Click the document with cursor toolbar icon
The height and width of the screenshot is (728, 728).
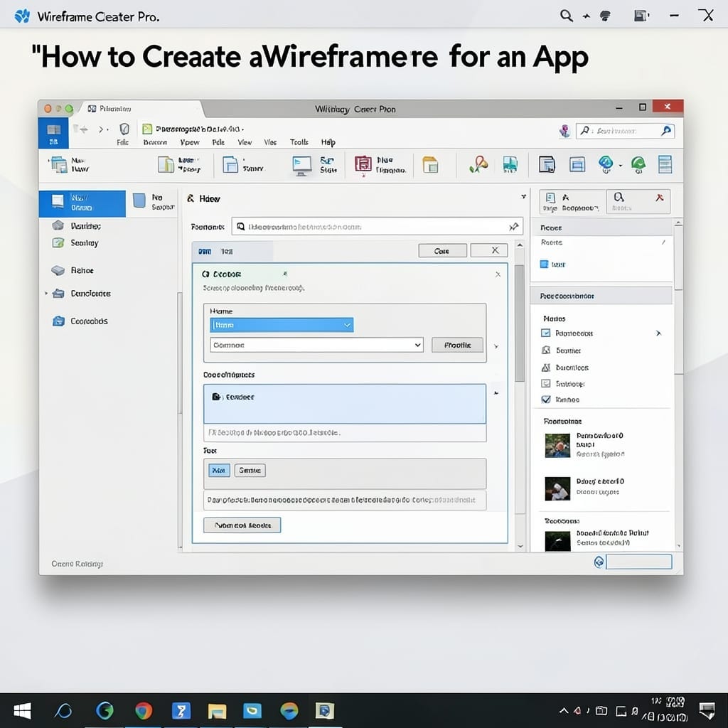click(547, 164)
